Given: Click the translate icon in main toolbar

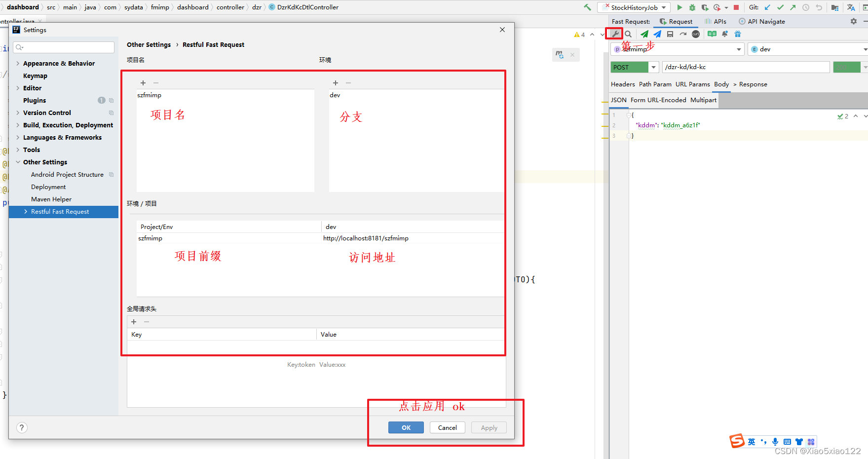Looking at the screenshot, I should pos(851,7).
